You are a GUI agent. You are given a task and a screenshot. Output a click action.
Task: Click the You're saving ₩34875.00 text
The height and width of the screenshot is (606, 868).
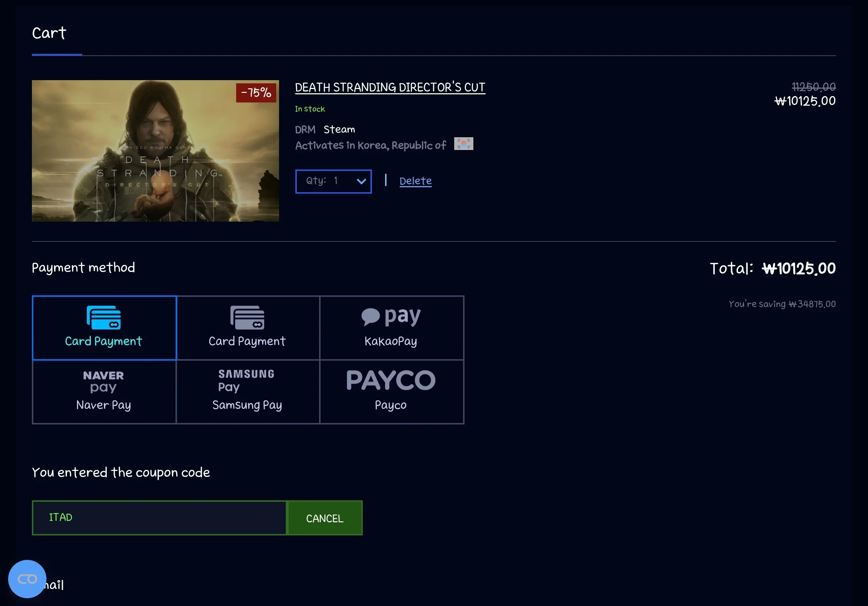click(782, 304)
